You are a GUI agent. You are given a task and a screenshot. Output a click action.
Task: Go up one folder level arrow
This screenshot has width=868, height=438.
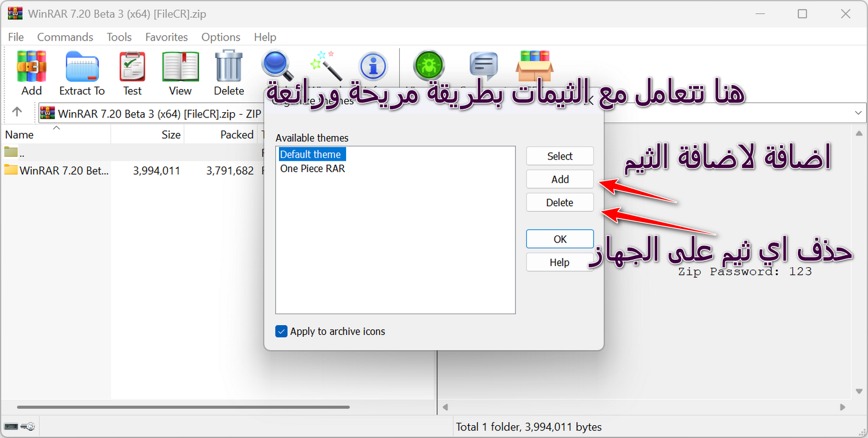(17, 112)
